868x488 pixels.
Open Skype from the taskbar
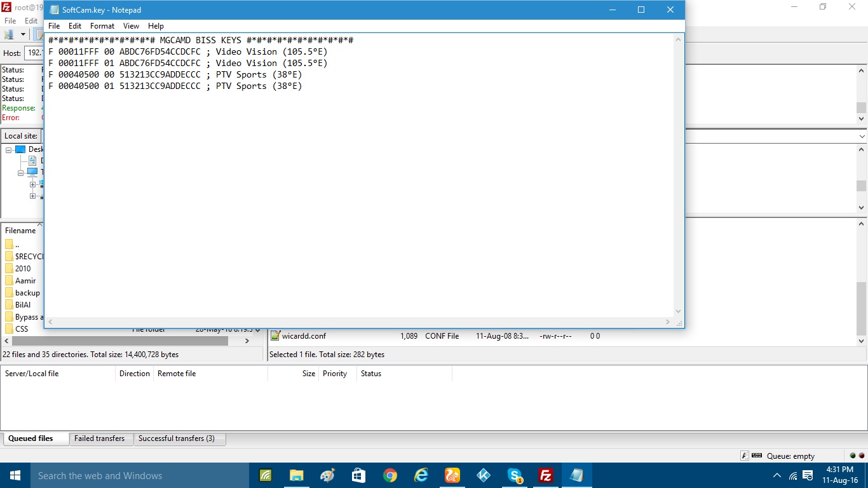click(x=515, y=475)
